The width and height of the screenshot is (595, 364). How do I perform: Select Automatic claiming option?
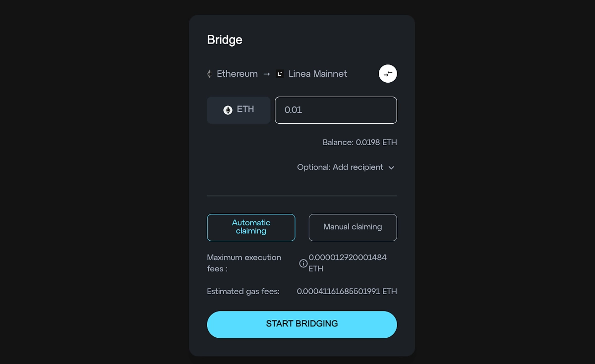251,227
